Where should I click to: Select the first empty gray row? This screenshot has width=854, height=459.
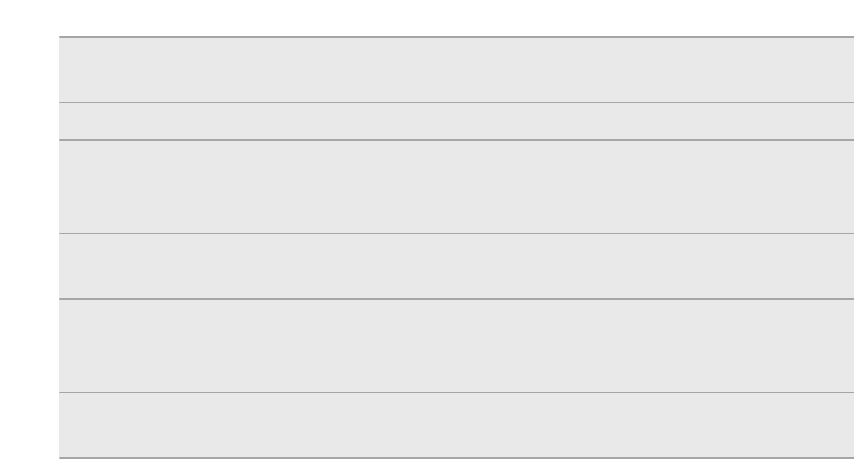[456, 70]
